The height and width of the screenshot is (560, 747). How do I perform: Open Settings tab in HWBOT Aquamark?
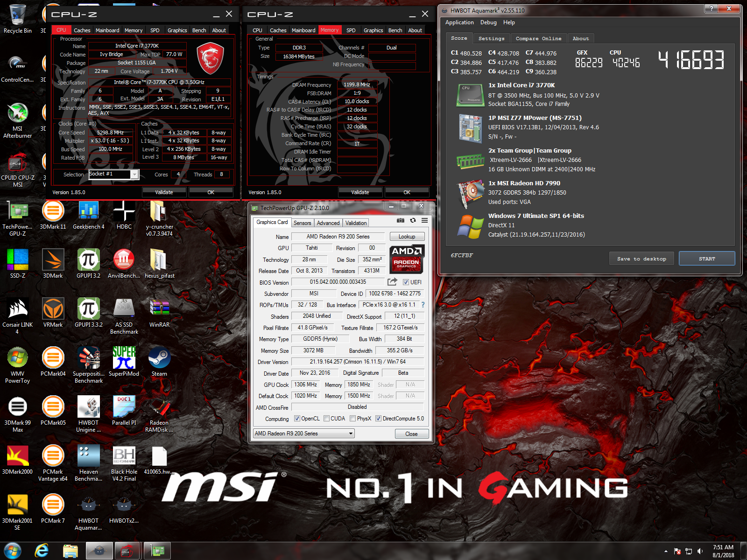click(x=491, y=39)
